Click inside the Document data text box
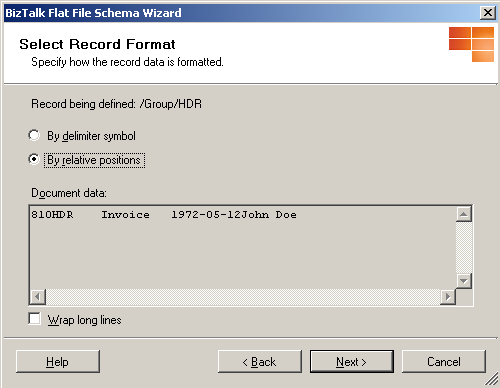The height and width of the screenshot is (388, 500). (x=243, y=248)
